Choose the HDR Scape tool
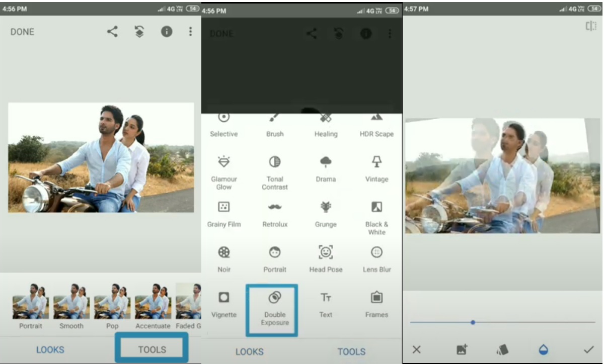The height and width of the screenshot is (364, 604). 376,125
